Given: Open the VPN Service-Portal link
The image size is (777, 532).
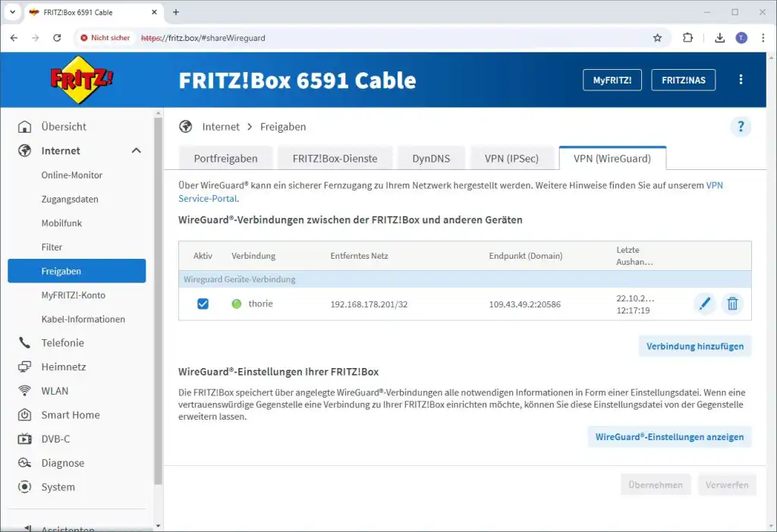Looking at the screenshot, I should coord(208,198).
